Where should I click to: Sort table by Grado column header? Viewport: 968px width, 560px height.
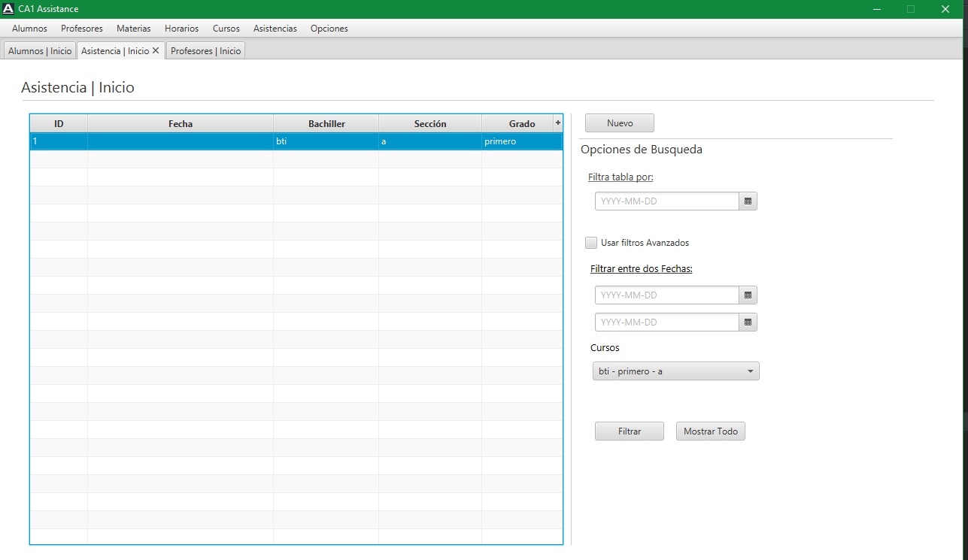point(517,123)
